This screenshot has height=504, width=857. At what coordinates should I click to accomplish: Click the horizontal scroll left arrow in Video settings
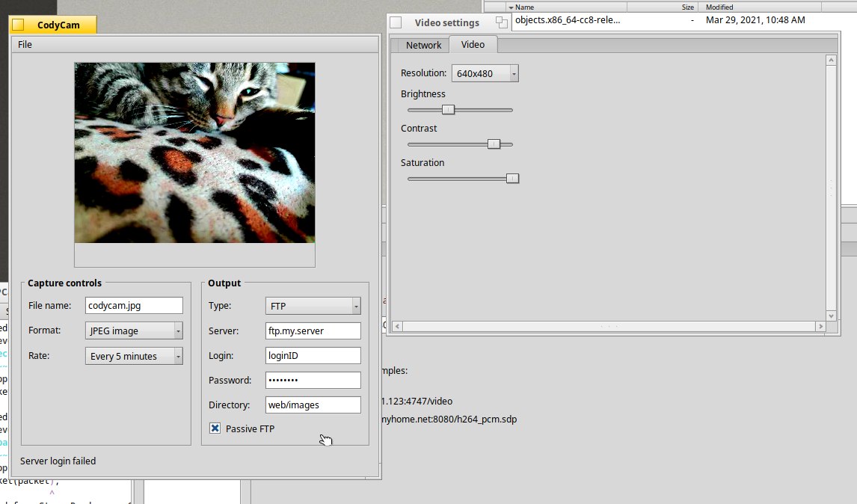(397, 326)
